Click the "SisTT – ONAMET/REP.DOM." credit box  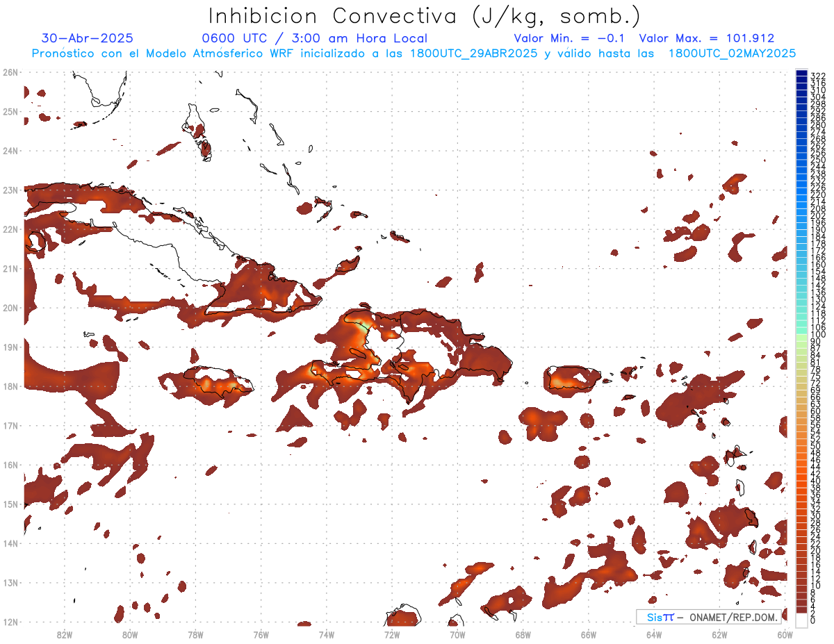tap(708, 616)
